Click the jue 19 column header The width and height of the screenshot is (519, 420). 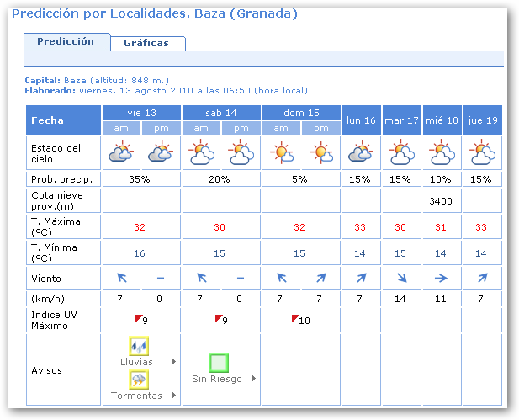482,120
